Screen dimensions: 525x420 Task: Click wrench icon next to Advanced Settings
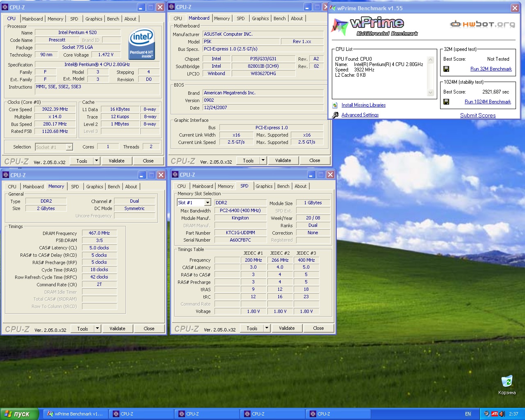[335, 115]
